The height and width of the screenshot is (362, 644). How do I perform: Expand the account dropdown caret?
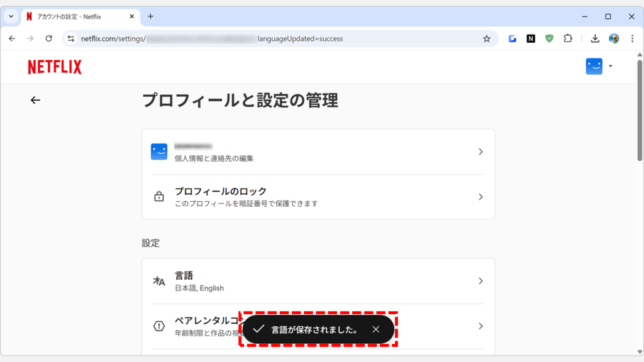(611, 66)
